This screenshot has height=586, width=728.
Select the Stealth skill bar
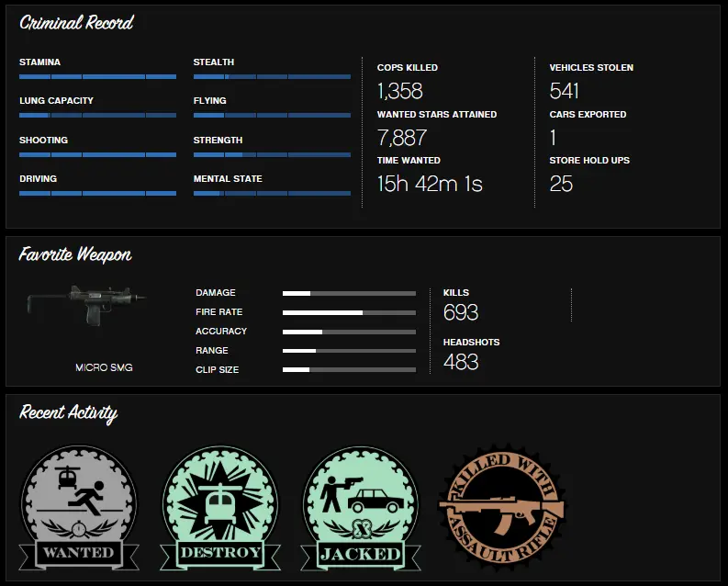pyautogui.click(x=272, y=76)
